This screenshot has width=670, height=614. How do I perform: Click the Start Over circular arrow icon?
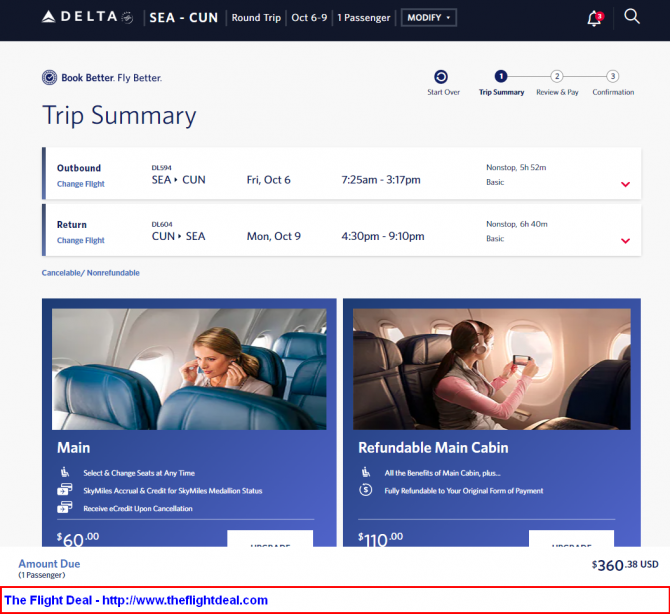(x=441, y=77)
